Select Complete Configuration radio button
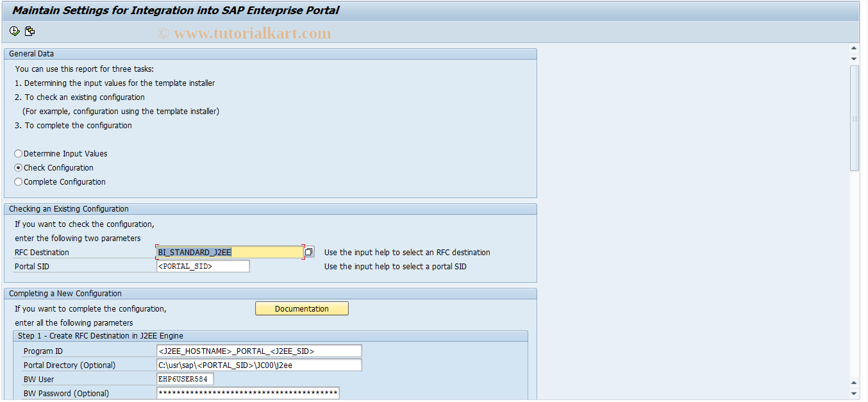 18,182
